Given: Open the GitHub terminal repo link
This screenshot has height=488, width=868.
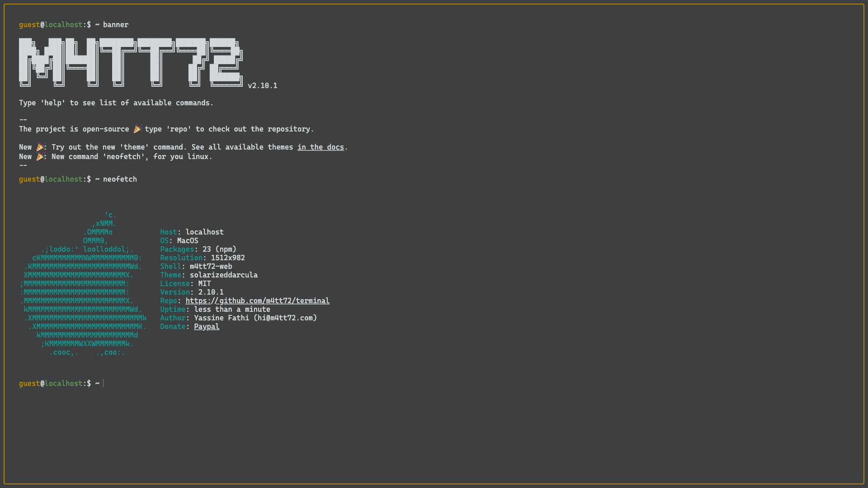Looking at the screenshot, I should [x=257, y=301].
